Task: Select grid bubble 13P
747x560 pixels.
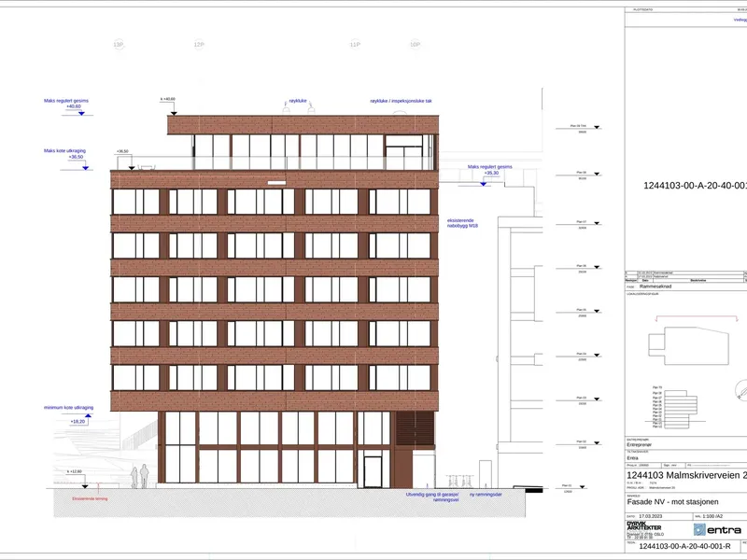Action: (119, 44)
